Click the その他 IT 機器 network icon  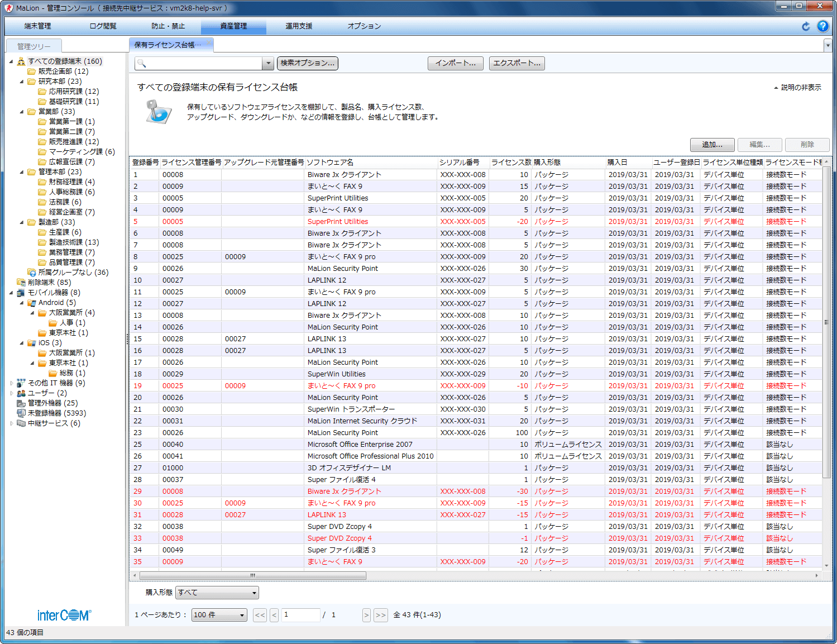pos(21,383)
